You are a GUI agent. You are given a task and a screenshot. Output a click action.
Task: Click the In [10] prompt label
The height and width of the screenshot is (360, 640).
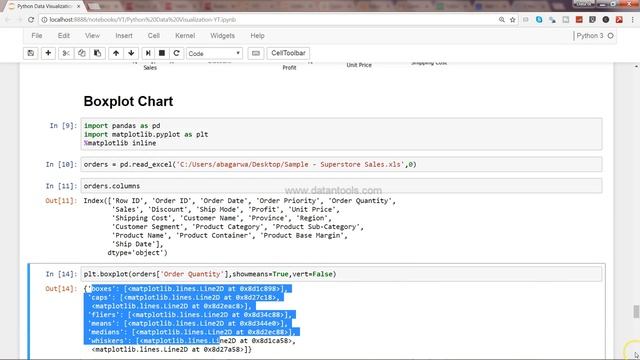coord(61,164)
